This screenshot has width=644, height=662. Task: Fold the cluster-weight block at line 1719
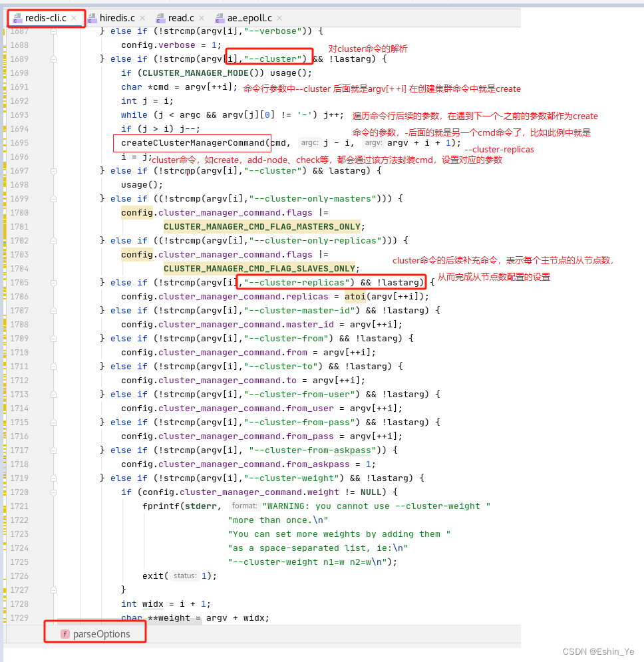tap(54, 479)
